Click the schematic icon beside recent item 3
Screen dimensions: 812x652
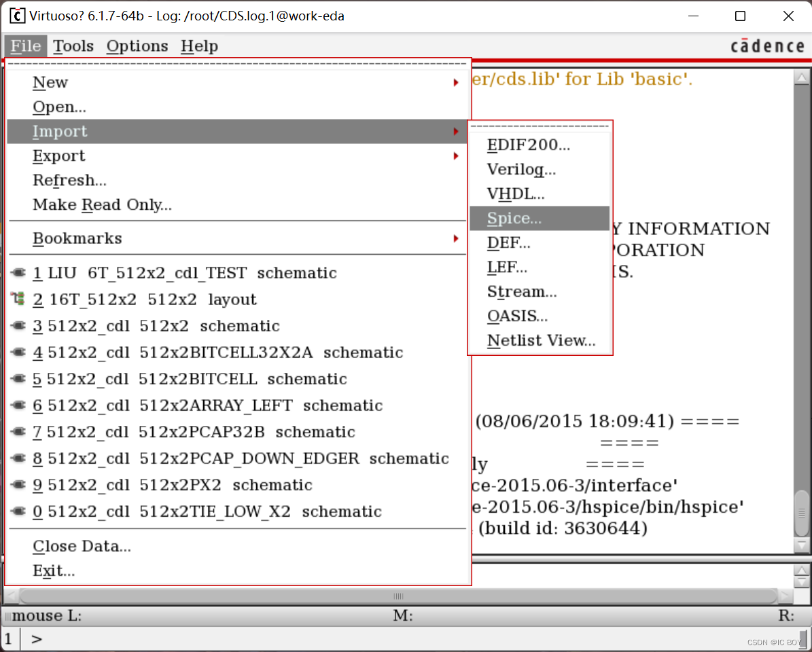18,325
